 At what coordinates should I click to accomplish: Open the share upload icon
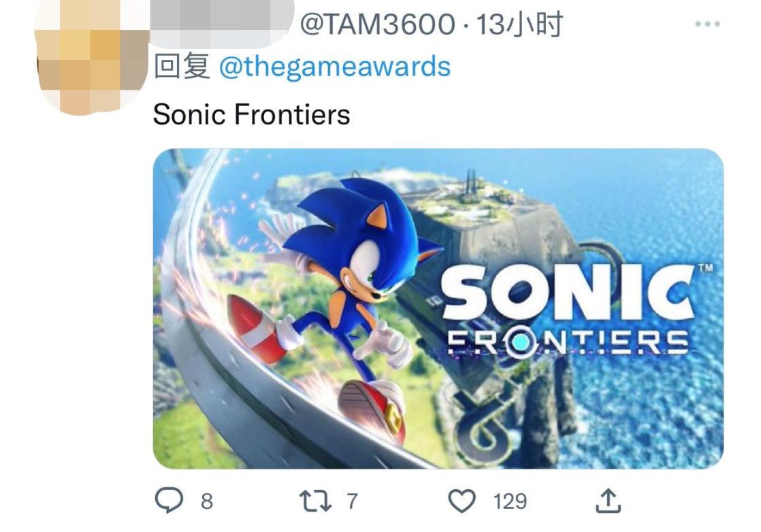(608, 501)
